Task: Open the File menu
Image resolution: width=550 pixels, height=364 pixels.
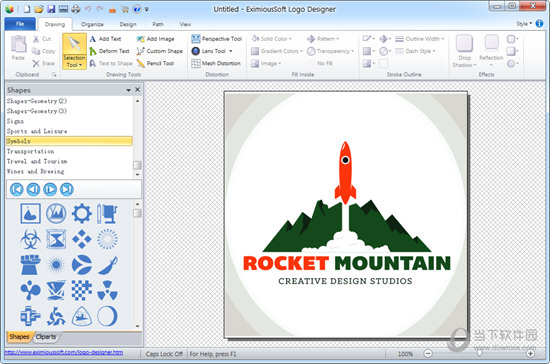Action: point(20,24)
